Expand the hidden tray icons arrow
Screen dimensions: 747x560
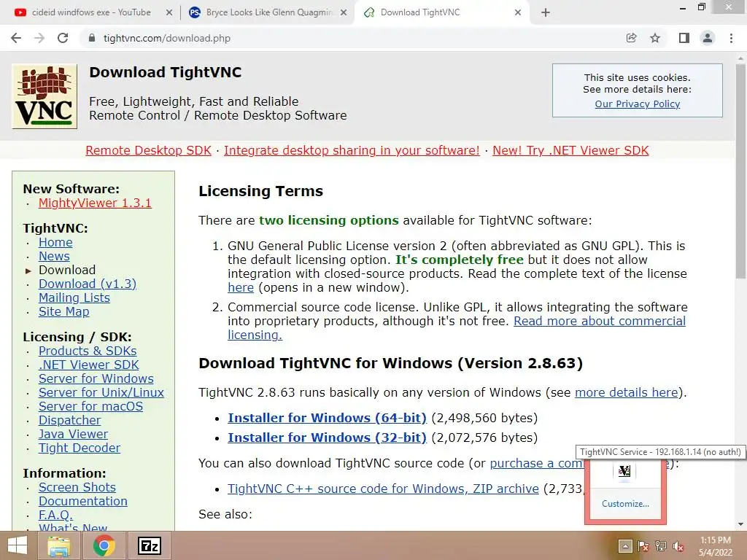(625, 546)
